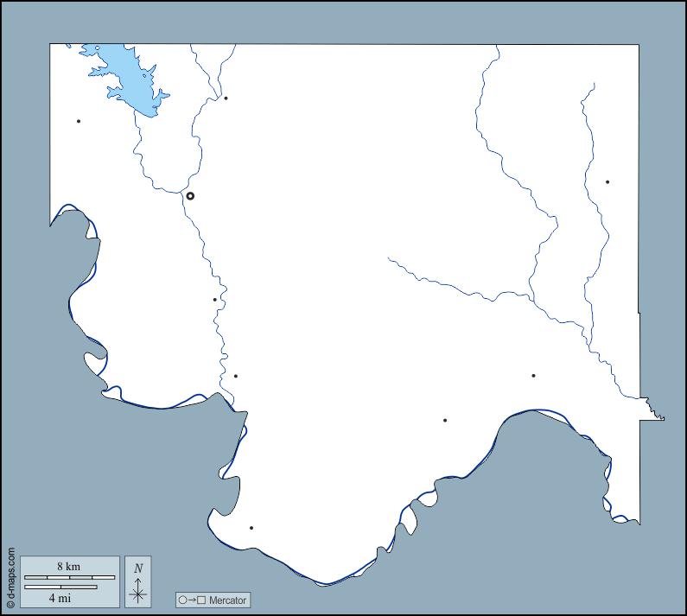687x616 pixels.
Task: Click the ringed capital city marker
Action: click(190, 196)
